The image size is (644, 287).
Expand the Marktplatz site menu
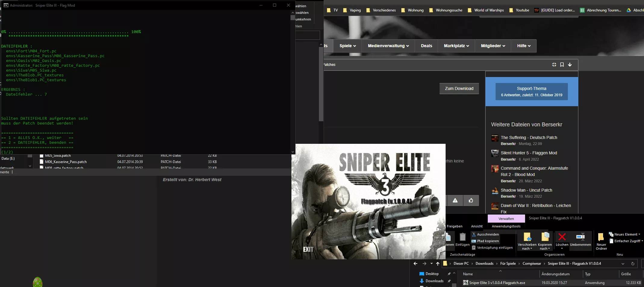(456, 46)
